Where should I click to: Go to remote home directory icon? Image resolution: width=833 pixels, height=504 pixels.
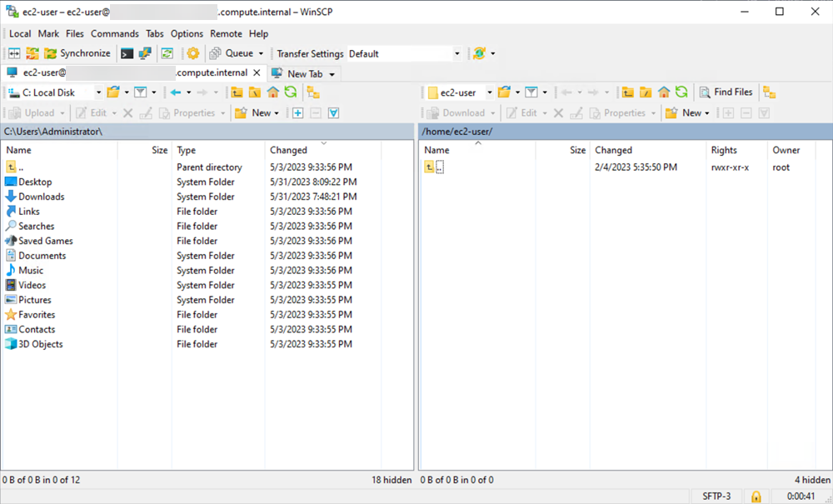coord(664,92)
